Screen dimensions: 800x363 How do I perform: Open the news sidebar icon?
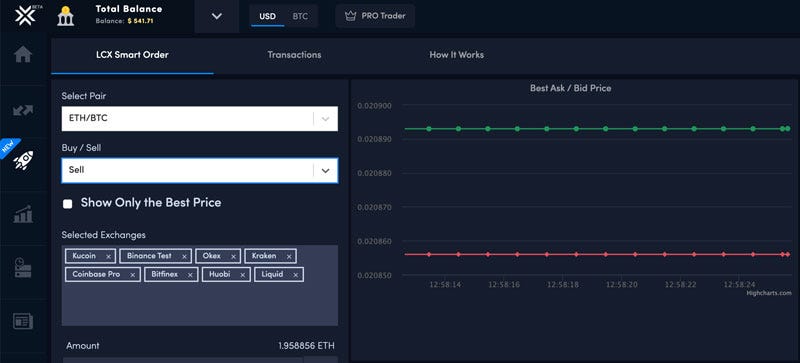23,322
